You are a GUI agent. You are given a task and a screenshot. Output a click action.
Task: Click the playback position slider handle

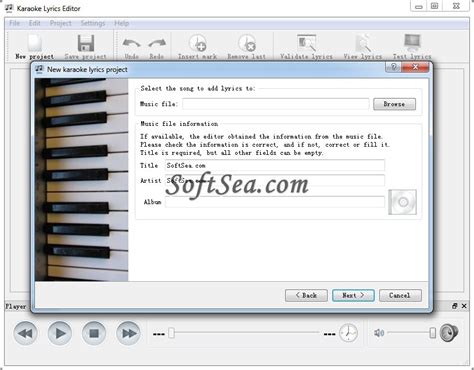coord(171,333)
